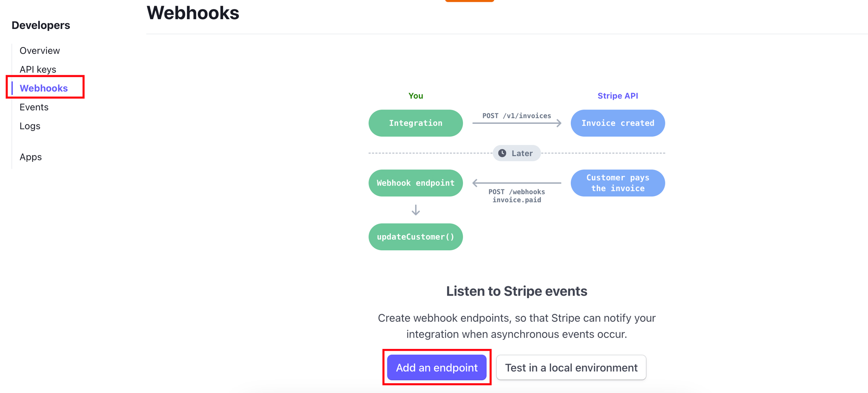Click the Webhooks page title

tap(193, 13)
